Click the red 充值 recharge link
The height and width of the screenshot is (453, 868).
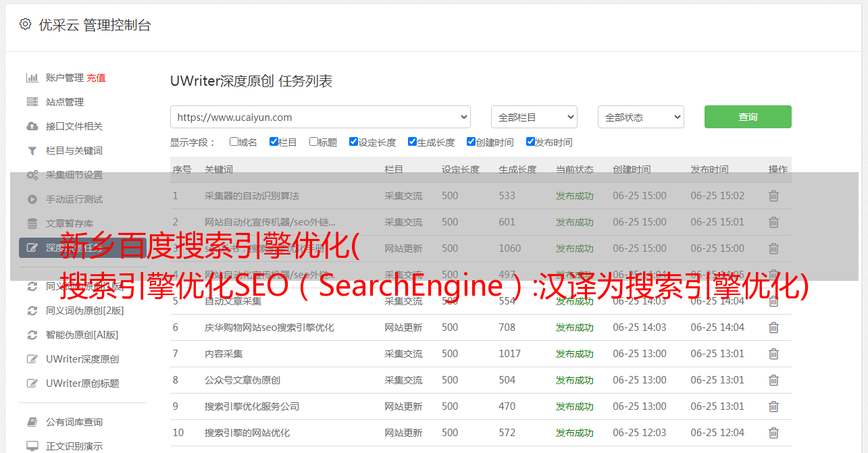96,78
